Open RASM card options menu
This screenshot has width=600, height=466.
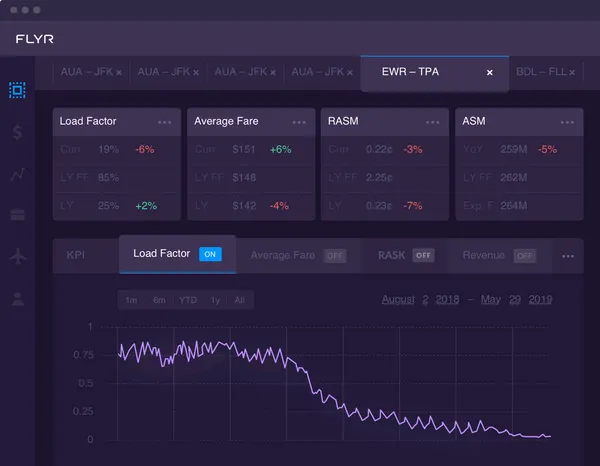coord(433,122)
